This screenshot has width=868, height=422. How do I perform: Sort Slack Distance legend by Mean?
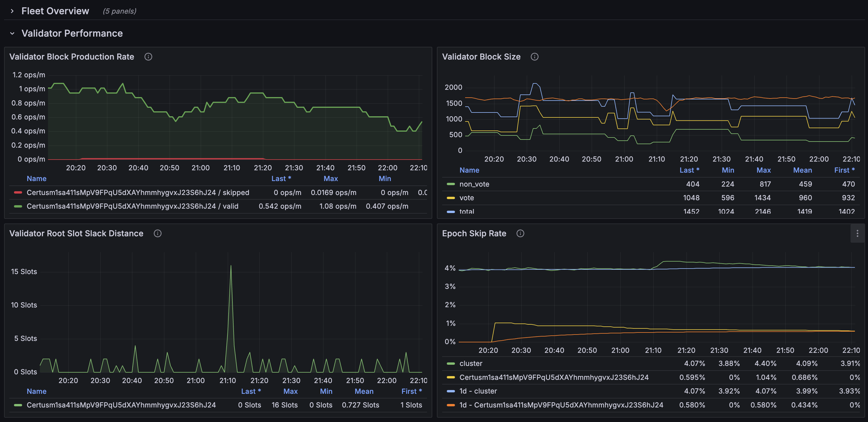(x=364, y=391)
